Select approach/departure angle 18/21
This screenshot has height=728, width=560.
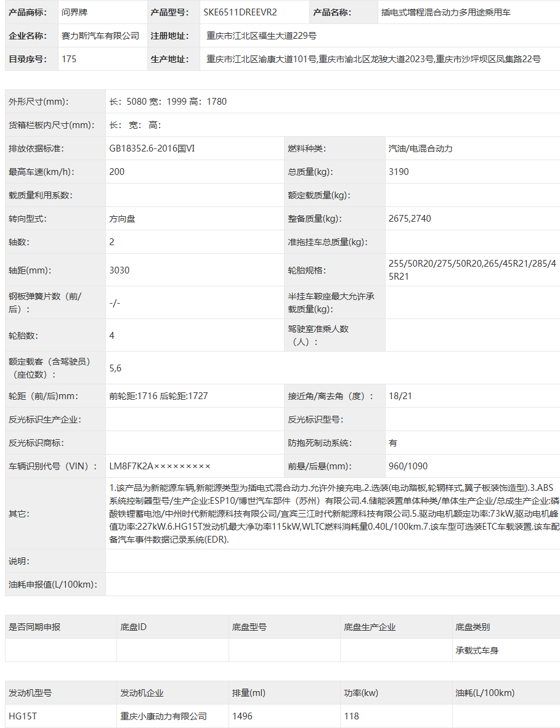pos(400,396)
